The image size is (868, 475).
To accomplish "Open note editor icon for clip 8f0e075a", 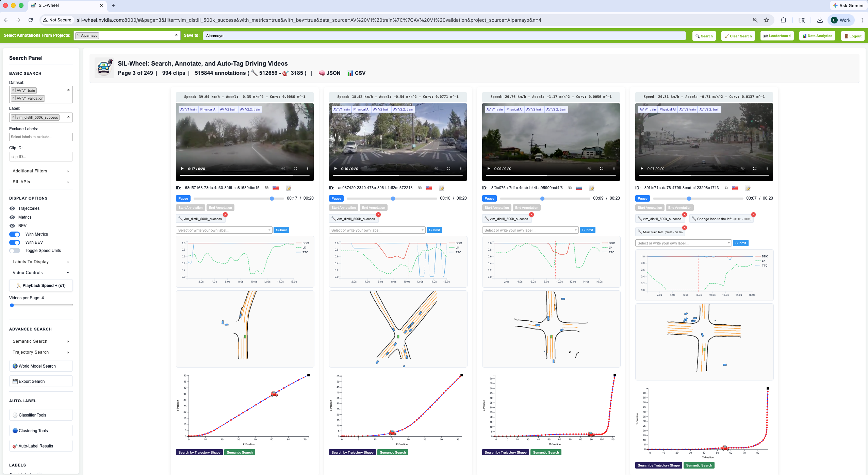I will [592, 188].
